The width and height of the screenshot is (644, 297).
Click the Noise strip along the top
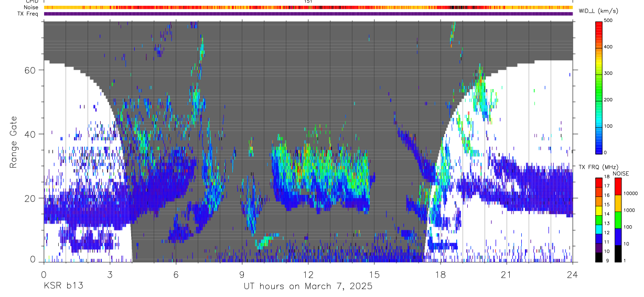tap(308, 8)
